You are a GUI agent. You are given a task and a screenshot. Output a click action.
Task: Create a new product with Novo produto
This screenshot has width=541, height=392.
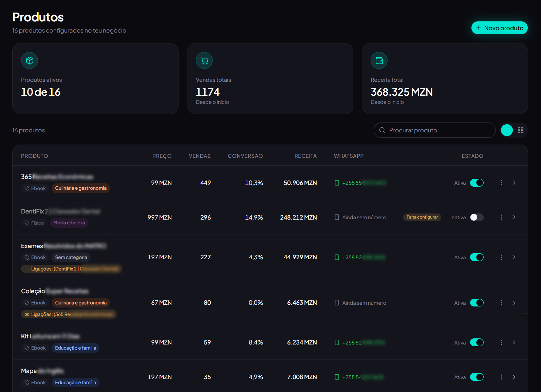tap(499, 28)
